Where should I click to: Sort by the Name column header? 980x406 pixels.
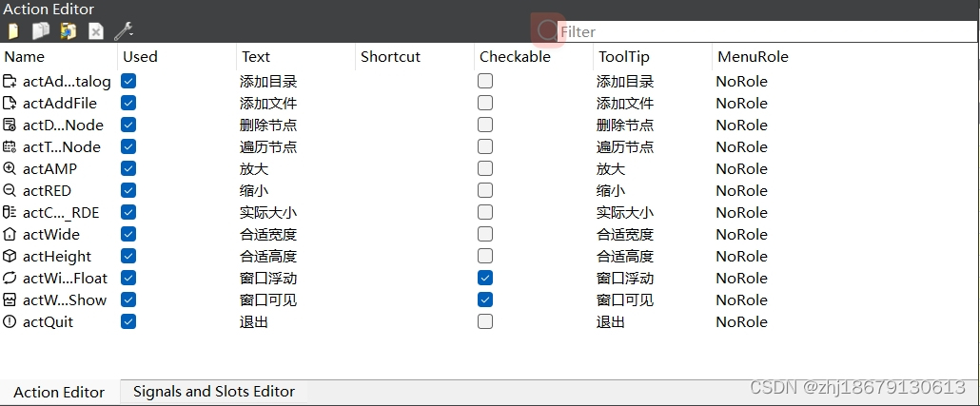(x=59, y=57)
